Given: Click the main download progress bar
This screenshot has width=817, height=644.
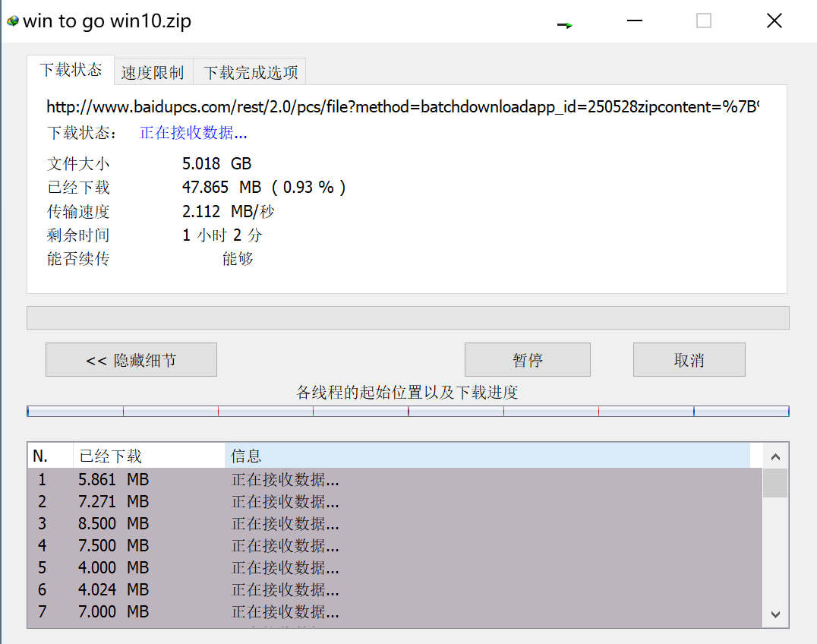Looking at the screenshot, I should 408,317.
